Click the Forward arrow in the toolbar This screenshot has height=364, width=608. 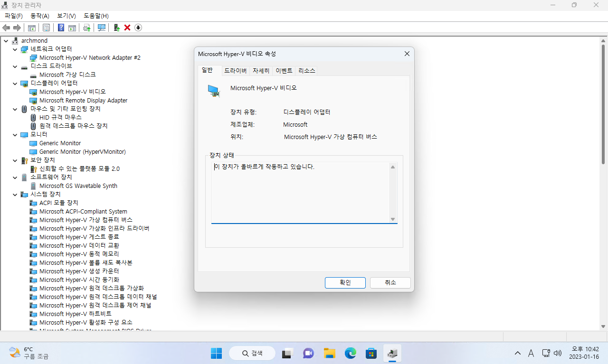coord(17,28)
